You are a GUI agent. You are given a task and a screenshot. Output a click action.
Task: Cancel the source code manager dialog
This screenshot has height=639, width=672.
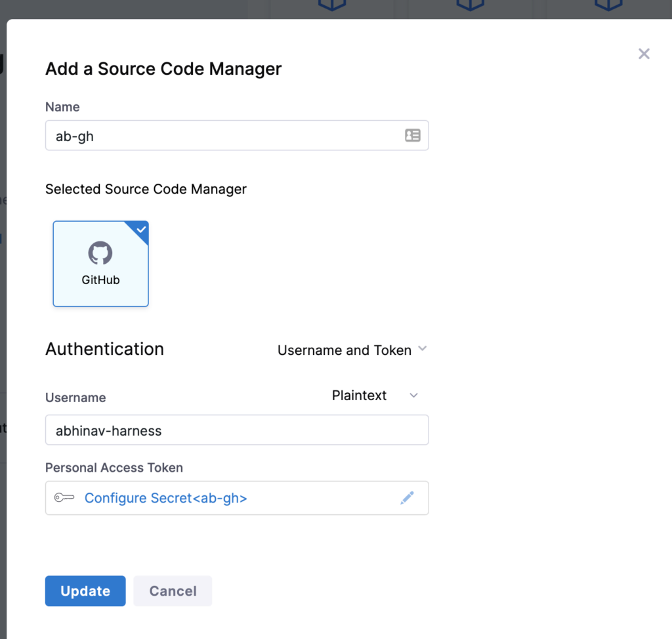tap(173, 591)
